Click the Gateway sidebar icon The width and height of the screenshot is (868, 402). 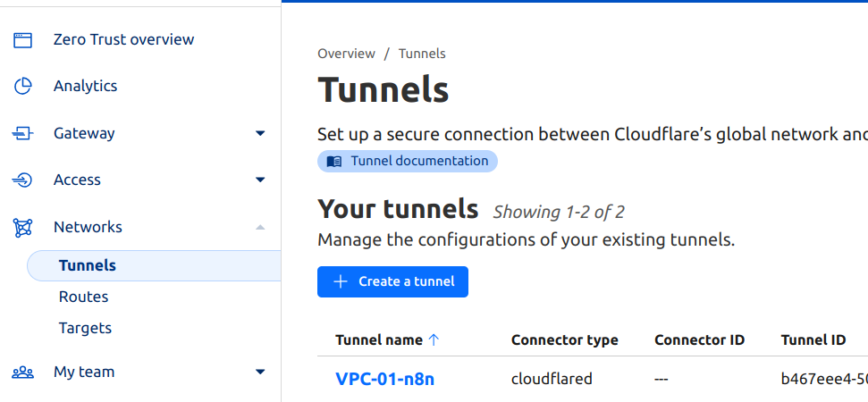pyautogui.click(x=22, y=133)
